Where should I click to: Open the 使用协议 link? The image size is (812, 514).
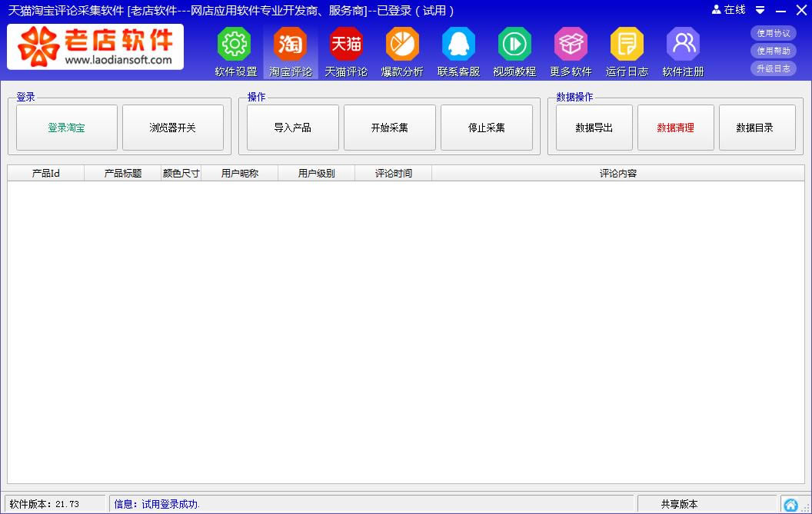773,33
